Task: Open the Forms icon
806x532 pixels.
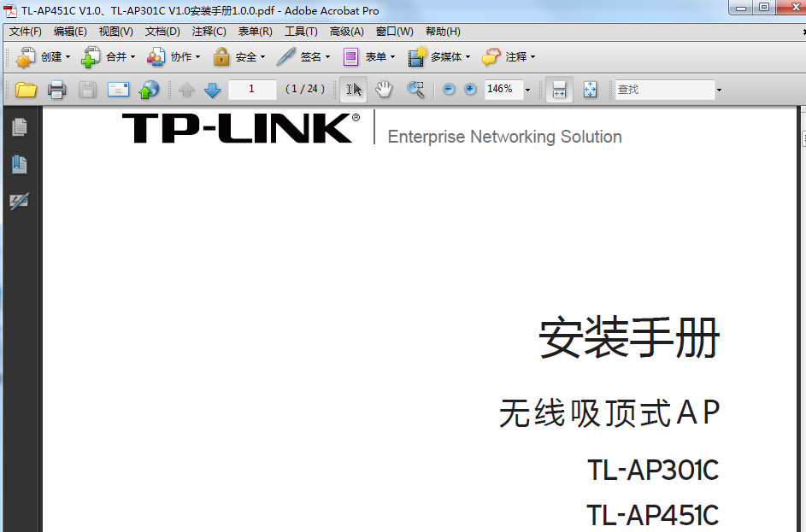Action: click(x=350, y=57)
